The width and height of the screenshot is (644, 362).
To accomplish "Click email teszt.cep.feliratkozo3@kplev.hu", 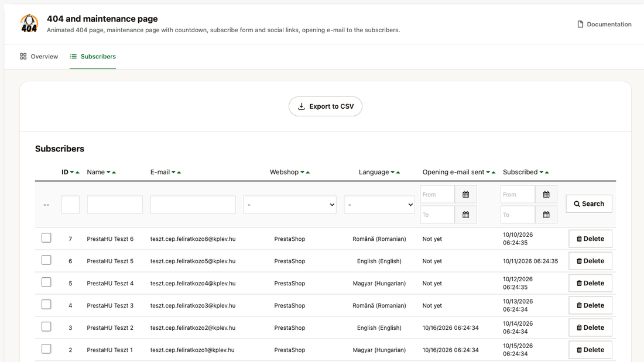I will click(193, 305).
